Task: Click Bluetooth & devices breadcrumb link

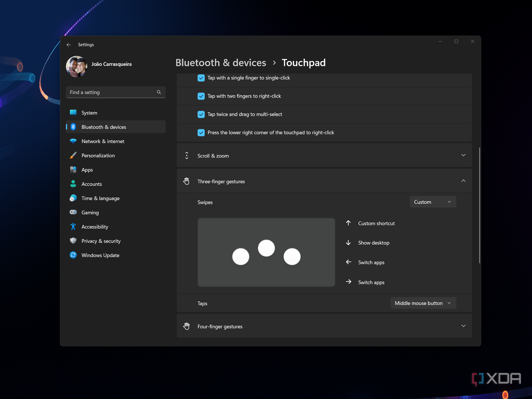Action: [x=221, y=63]
